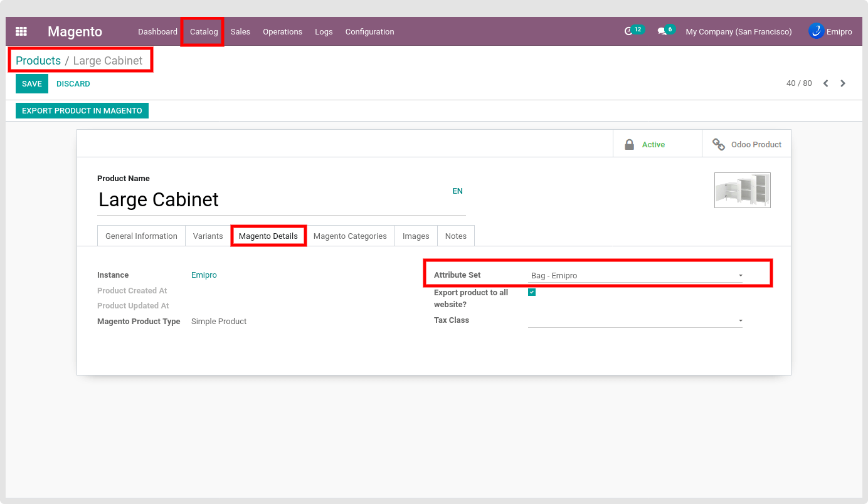Click the Active lock icon
Image resolution: width=868 pixels, height=504 pixels.
click(629, 144)
